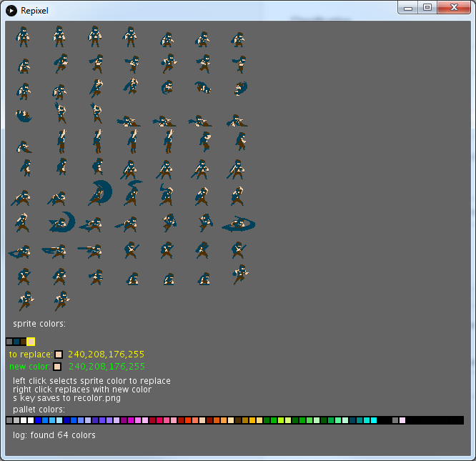Click the first standing sprite in the top row
The height and width of the screenshot is (461, 476).
(x=23, y=36)
